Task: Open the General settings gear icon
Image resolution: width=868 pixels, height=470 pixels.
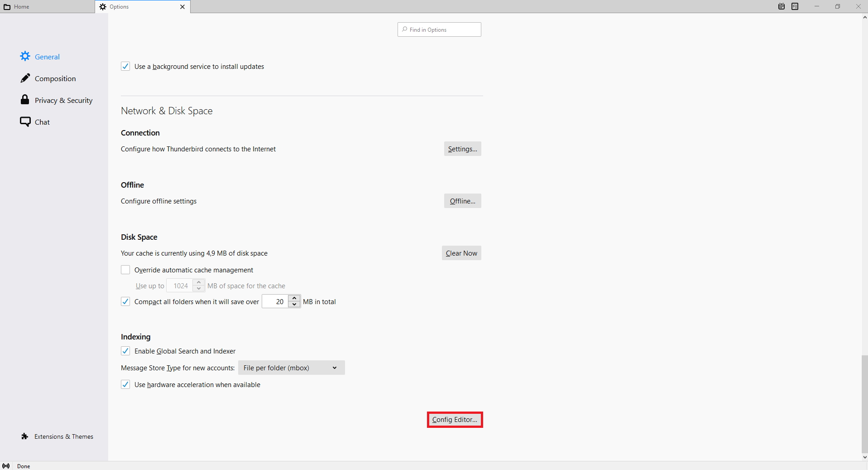Action: 25,56
